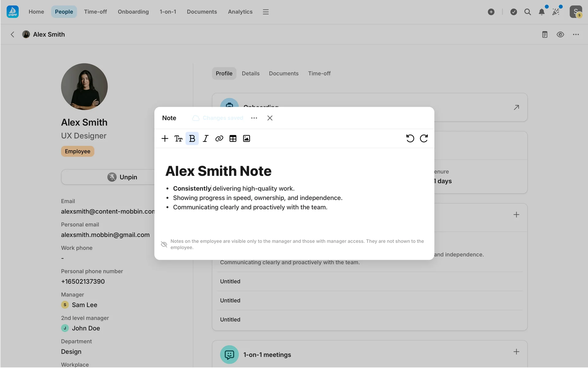Screen dimensions: 588x368
Task: Open search from top bar
Action: click(527, 12)
